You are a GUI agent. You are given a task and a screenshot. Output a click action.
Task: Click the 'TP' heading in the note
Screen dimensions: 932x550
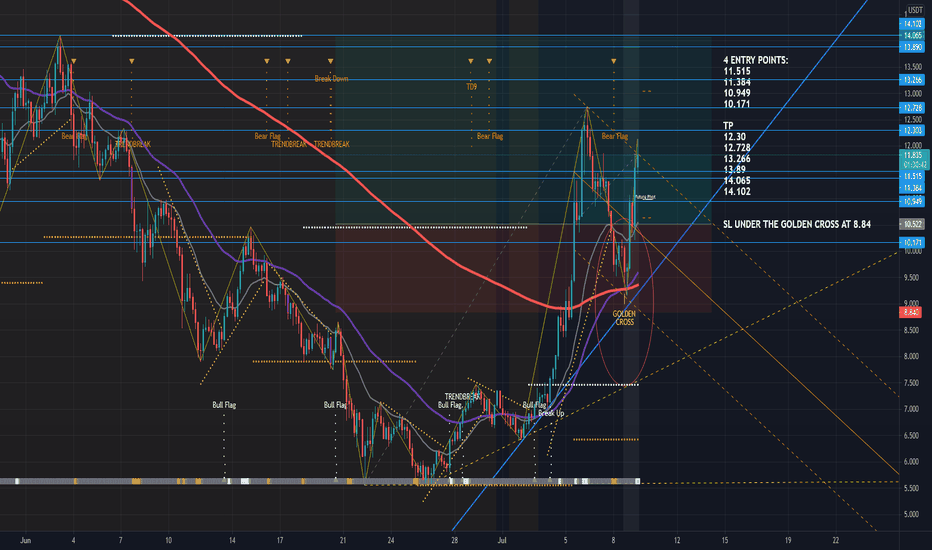(x=728, y=125)
